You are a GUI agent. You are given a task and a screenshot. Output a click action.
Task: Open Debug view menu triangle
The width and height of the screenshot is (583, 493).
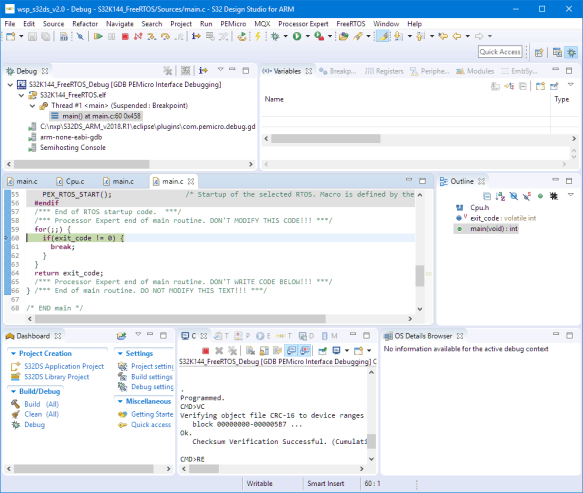(220, 70)
